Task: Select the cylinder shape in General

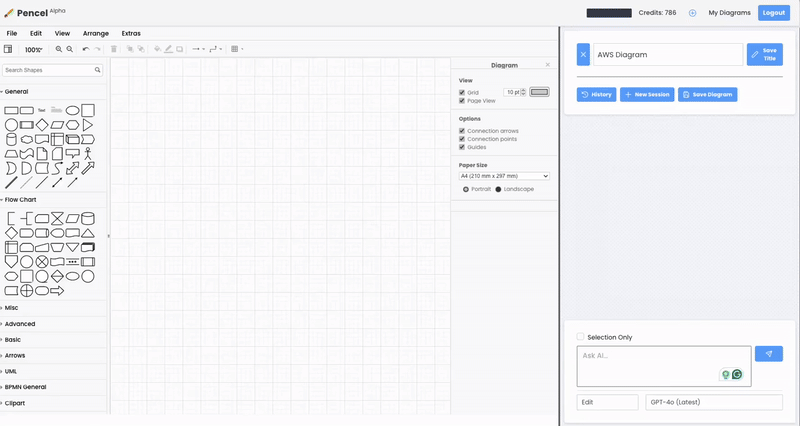Action: (11, 139)
